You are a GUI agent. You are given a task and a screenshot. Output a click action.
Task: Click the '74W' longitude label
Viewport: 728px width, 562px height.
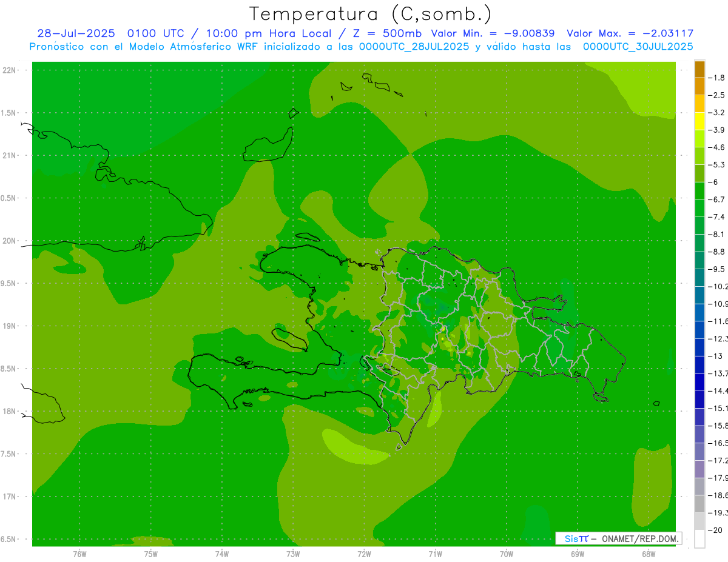[222, 554]
